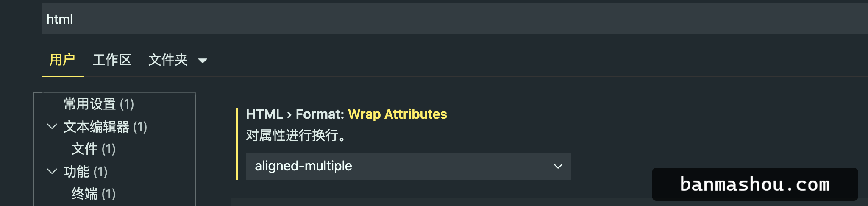This screenshot has width=868, height=206.
Task: Select the 文件夹 settings tab
Action: click(x=168, y=60)
